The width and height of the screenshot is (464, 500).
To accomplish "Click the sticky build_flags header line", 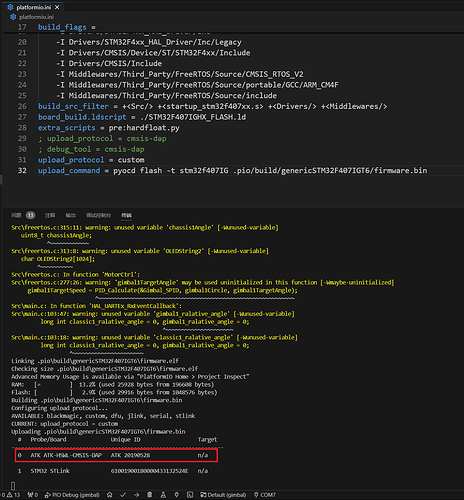I will click(x=67, y=27).
